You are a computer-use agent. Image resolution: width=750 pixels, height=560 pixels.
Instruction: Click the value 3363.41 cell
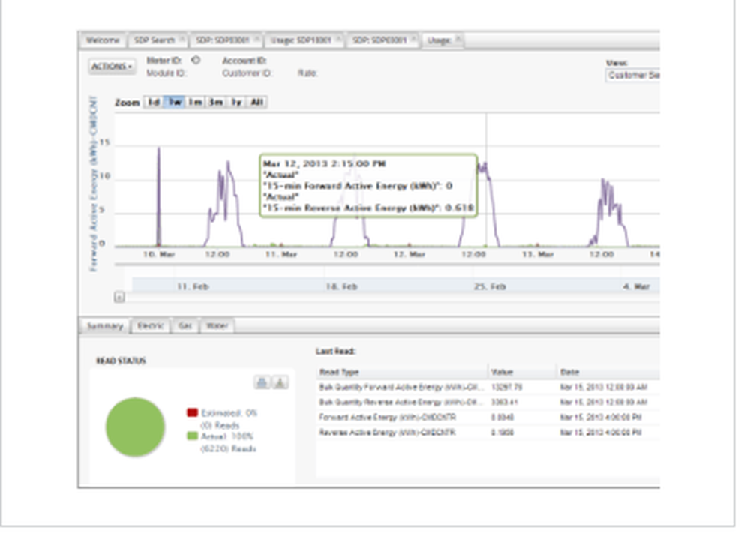(505, 402)
